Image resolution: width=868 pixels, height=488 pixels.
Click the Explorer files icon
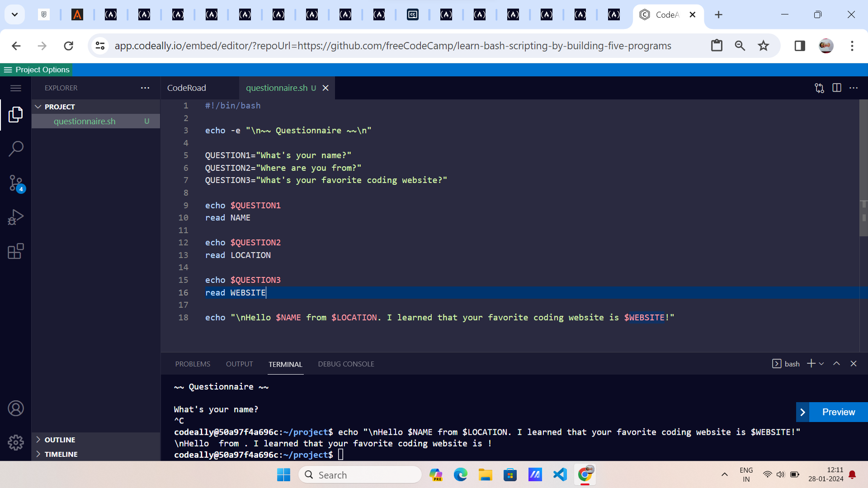click(16, 115)
